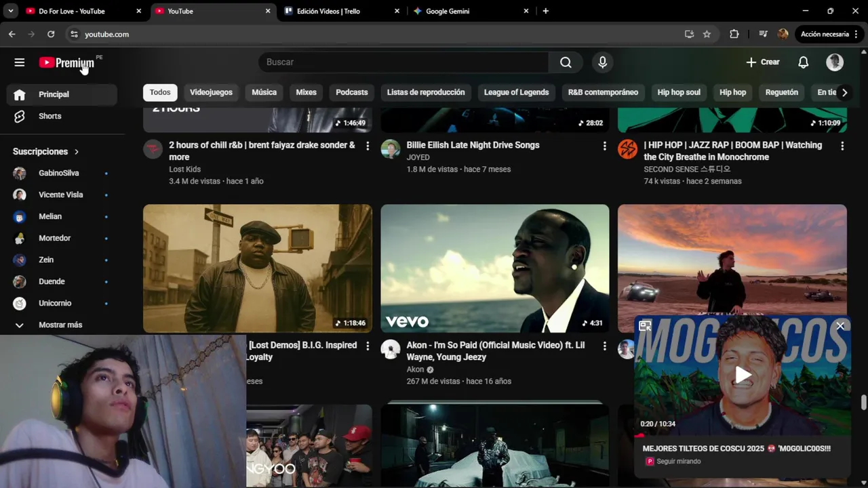Open options for HIP HOP JAZZ RAP video
Image resolution: width=868 pixels, height=488 pixels.
842,146
